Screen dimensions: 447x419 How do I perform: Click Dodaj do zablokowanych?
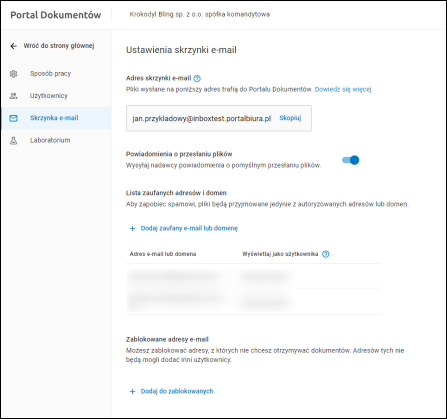point(171,391)
